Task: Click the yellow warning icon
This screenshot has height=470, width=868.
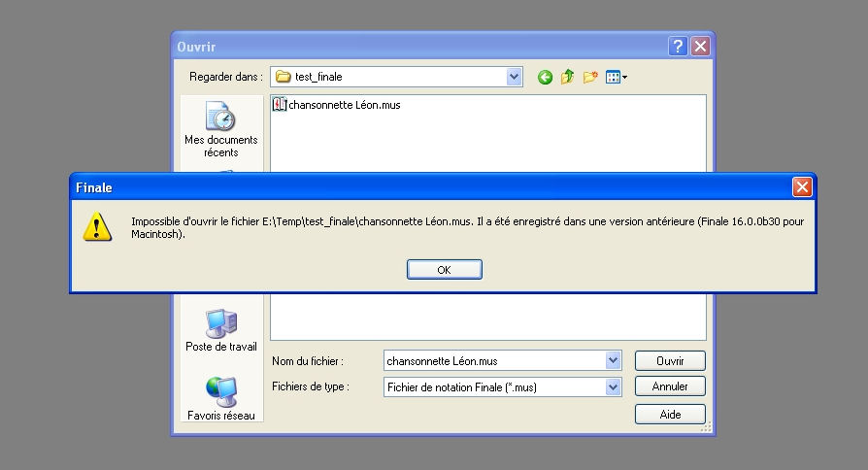Action: (x=96, y=227)
